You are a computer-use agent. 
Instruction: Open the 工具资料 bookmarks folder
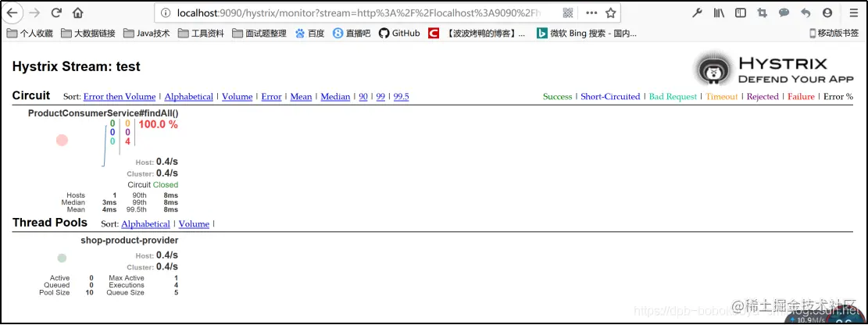tap(201, 34)
